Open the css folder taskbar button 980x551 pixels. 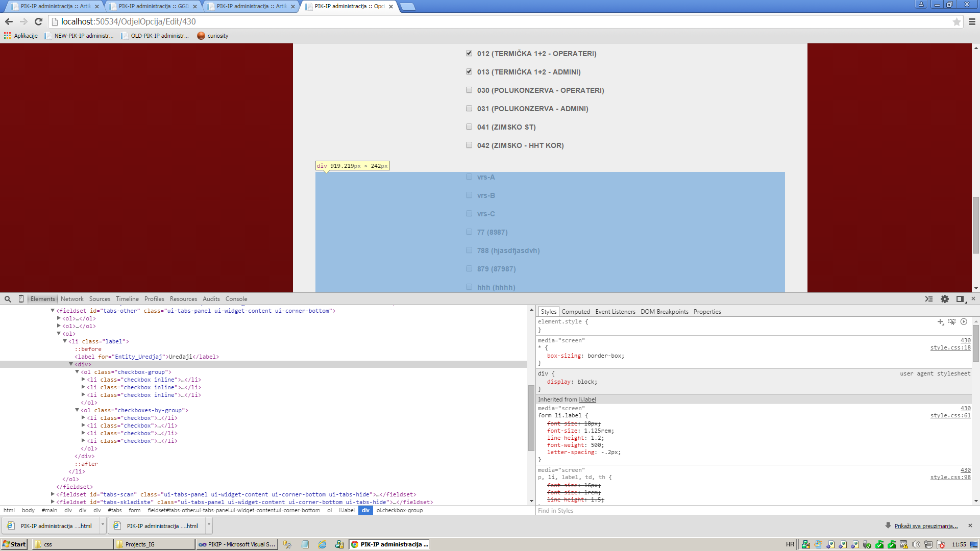(72, 544)
